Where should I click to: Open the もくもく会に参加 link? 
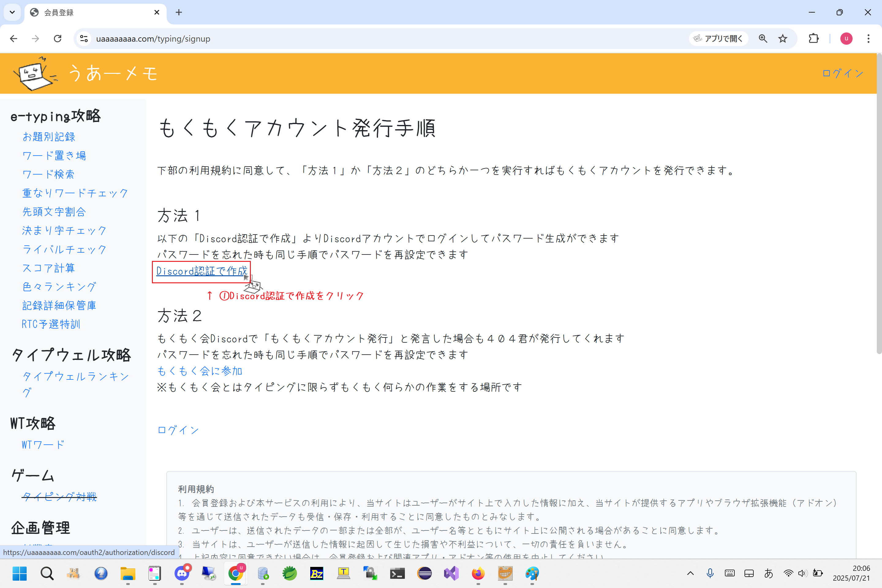199,371
